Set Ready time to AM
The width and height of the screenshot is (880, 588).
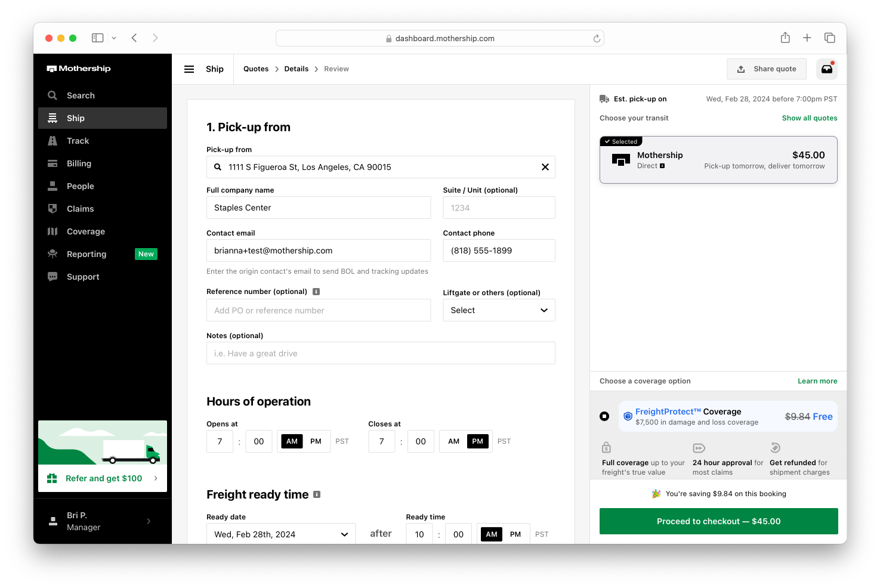pyautogui.click(x=492, y=534)
